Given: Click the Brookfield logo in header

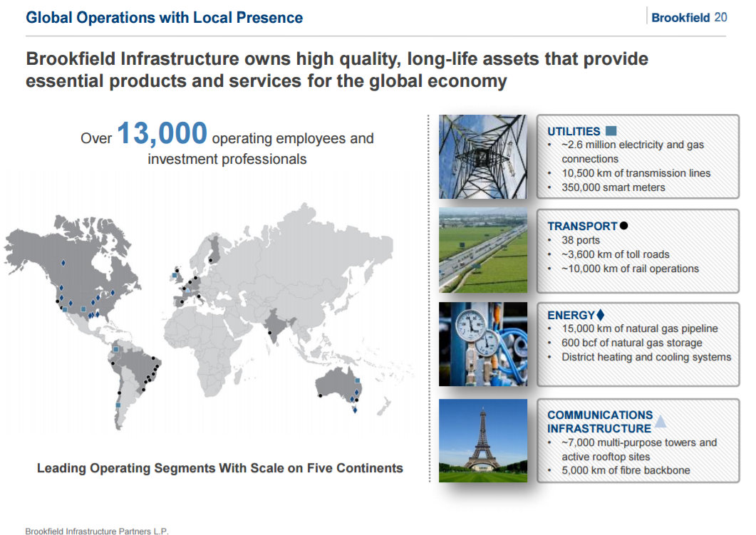Looking at the screenshot, I should tap(681, 18).
